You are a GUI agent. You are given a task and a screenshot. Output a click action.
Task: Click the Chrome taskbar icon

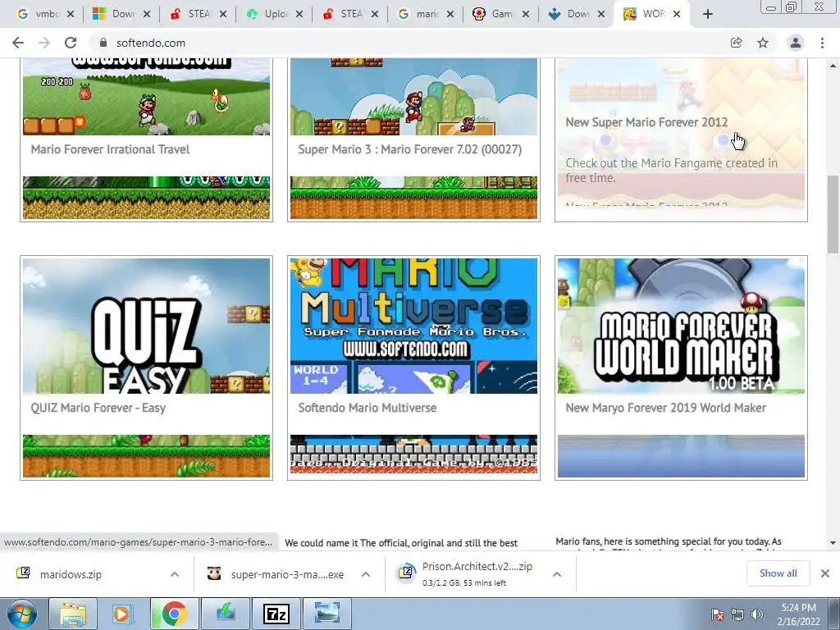(x=174, y=614)
